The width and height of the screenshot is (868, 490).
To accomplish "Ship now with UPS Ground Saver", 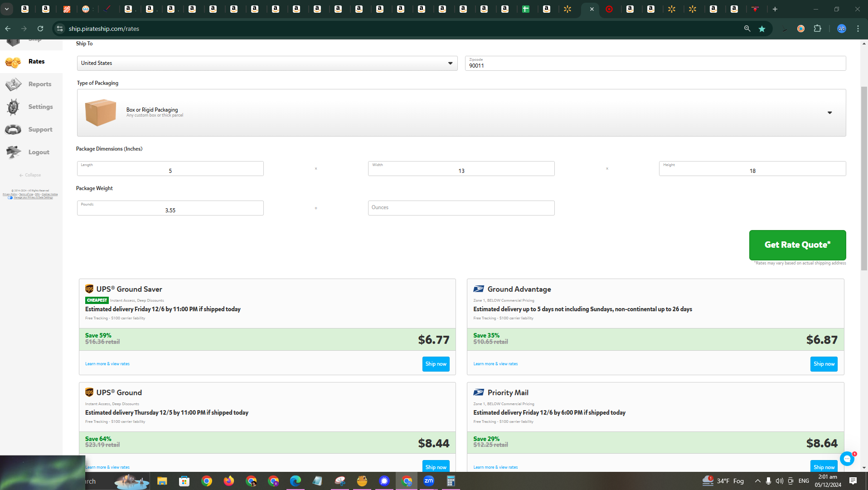I will coord(436,364).
